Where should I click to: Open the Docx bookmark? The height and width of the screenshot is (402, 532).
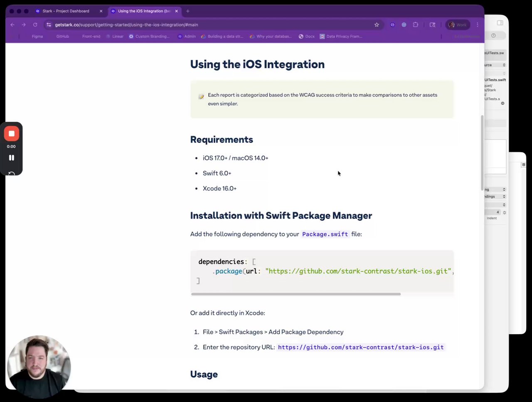[307, 37]
